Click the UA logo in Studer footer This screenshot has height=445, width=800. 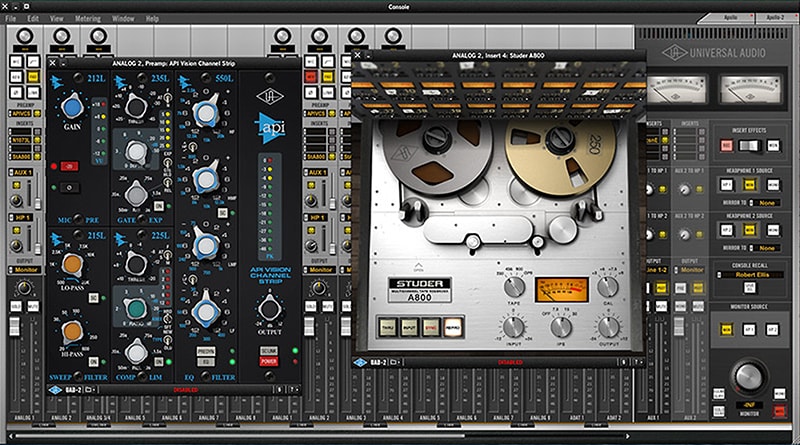(360, 362)
